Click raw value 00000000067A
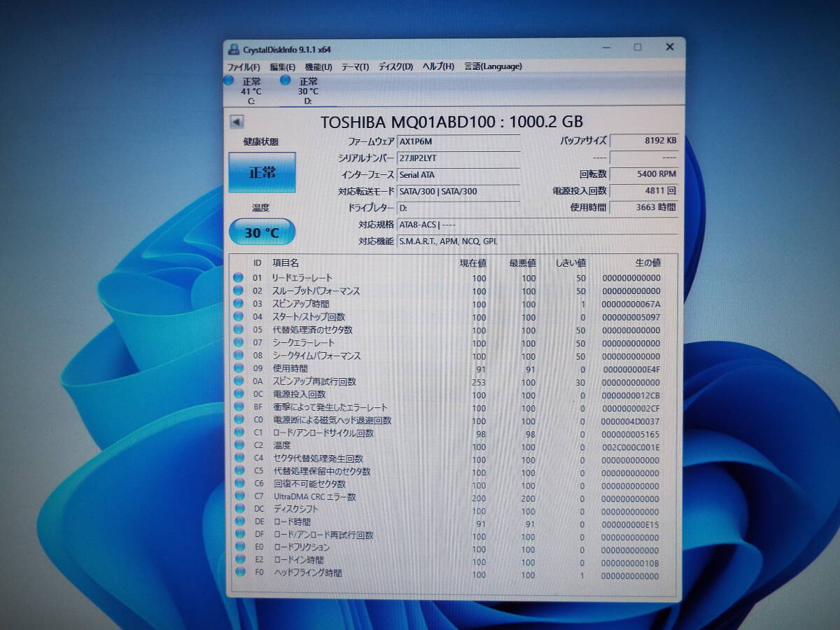Image resolution: width=840 pixels, height=630 pixels. coord(631,304)
